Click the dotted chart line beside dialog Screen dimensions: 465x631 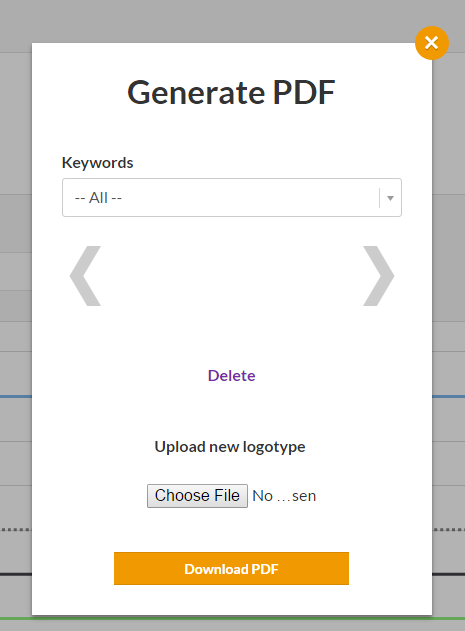click(x=16, y=530)
